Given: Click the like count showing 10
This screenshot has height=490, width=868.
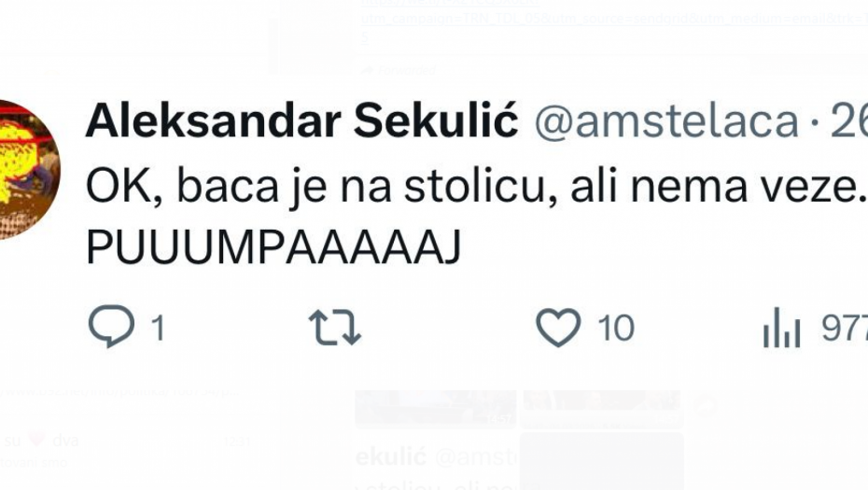Looking at the screenshot, I should pos(615,328).
